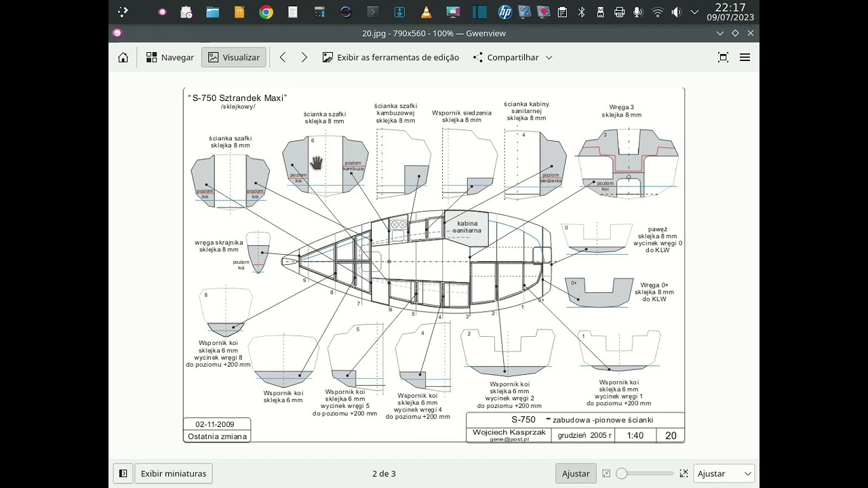Click the '2 de 3' image counter
868x488 pixels.
click(x=384, y=474)
